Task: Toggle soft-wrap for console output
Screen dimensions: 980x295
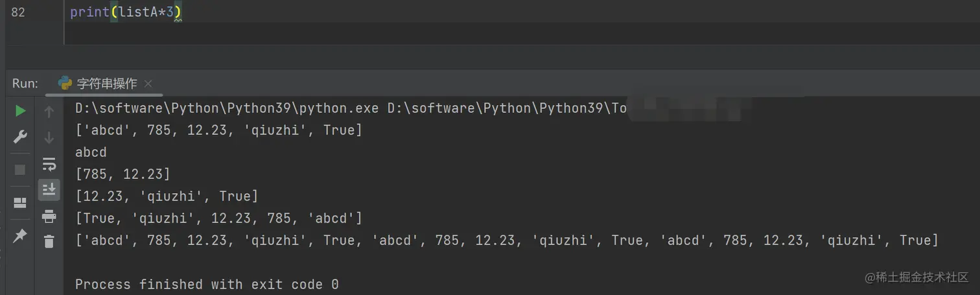Action: 49,163
